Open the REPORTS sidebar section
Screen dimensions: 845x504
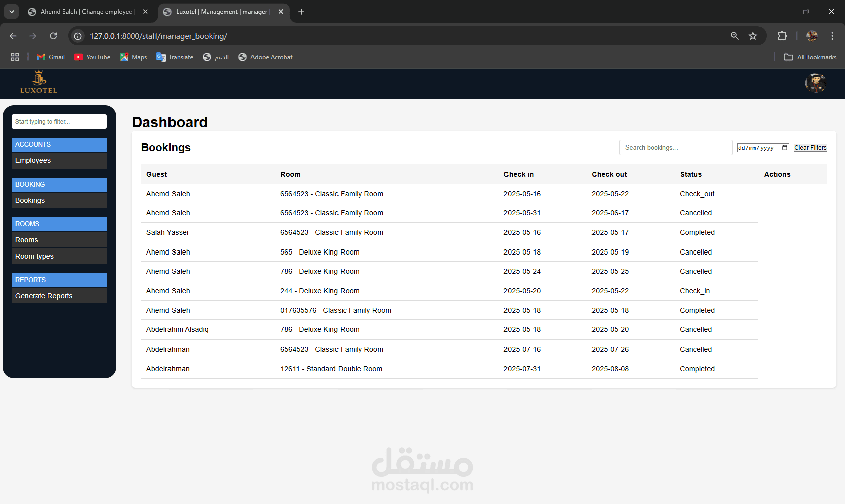pos(59,280)
